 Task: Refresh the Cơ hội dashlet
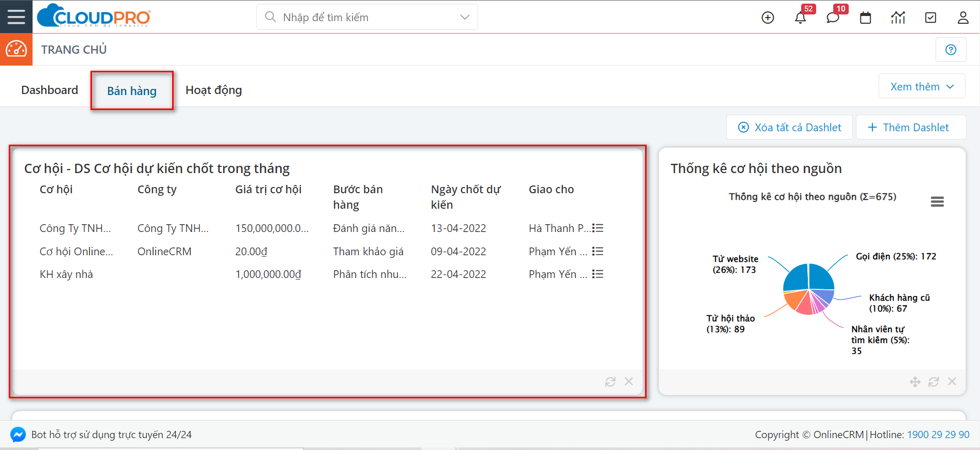(610, 381)
